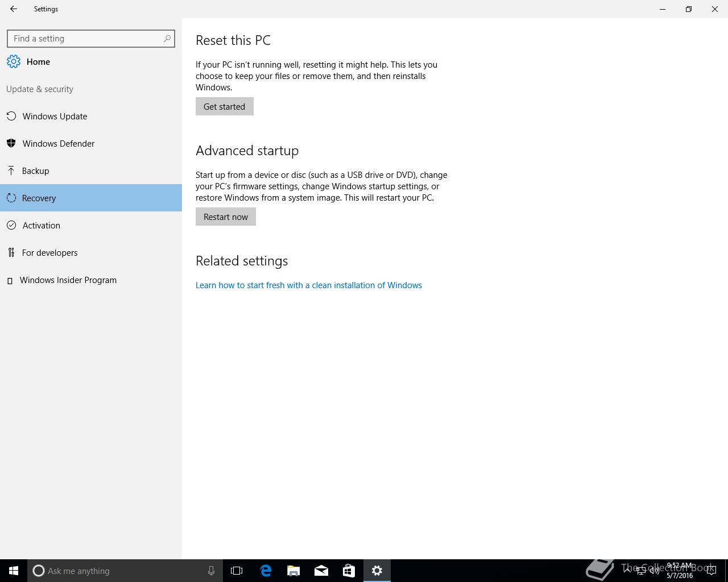Open the Backup section
The width and height of the screenshot is (728, 582).
click(91, 171)
